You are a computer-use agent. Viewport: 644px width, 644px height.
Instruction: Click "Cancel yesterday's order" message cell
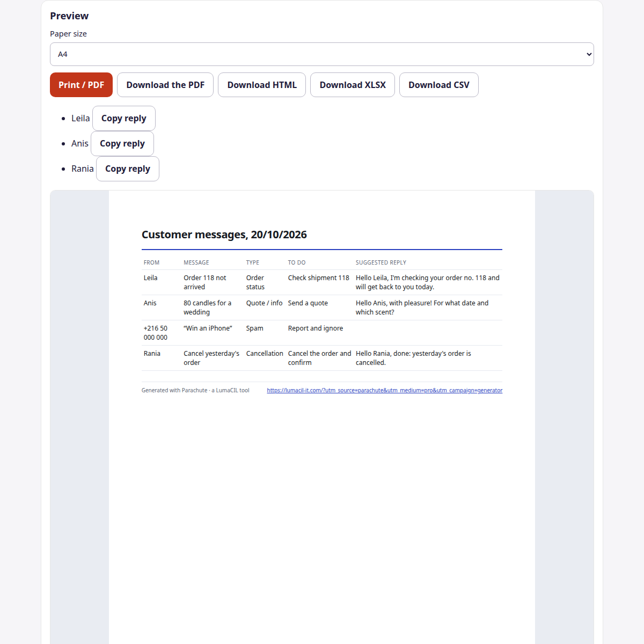point(211,358)
